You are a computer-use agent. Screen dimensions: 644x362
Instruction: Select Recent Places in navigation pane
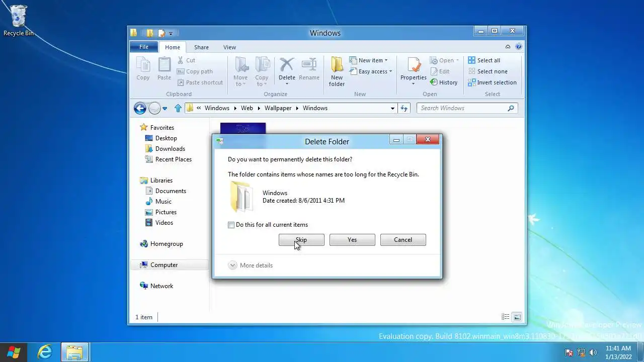[168, 159]
